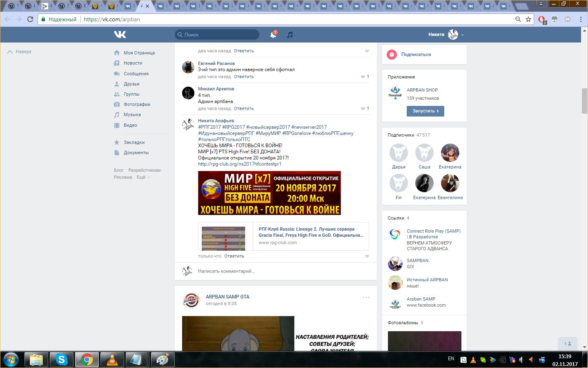Click the Сообщения chat bubble icon
This screenshot has width=588, height=368.
tap(117, 74)
